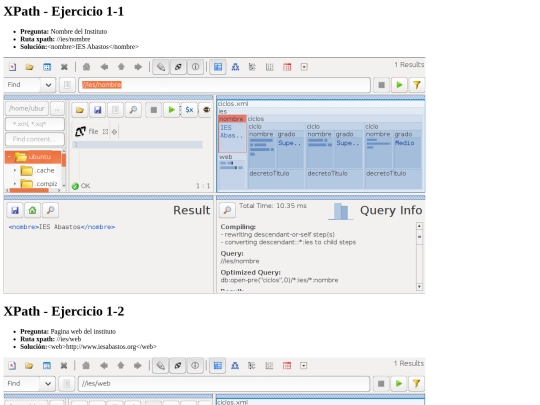
Task: Close database X icon in Ejercicio 1-1 toolbar
Action: click(x=64, y=67)
